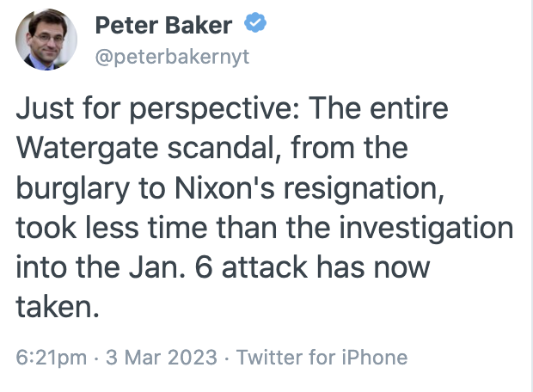Open the Peter Baker display name
The width and height of the screenshot is (533, 392).
(163, 26)
